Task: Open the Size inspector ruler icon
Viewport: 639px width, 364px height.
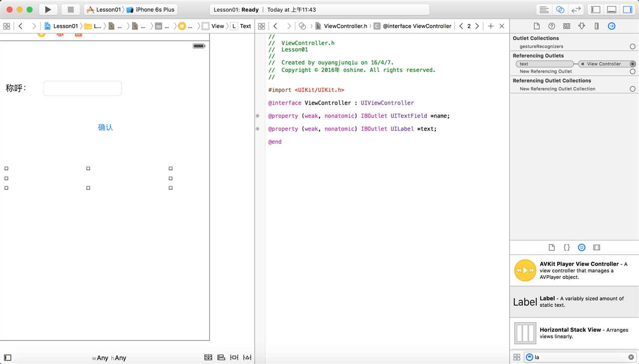Action: click(597, 26)
